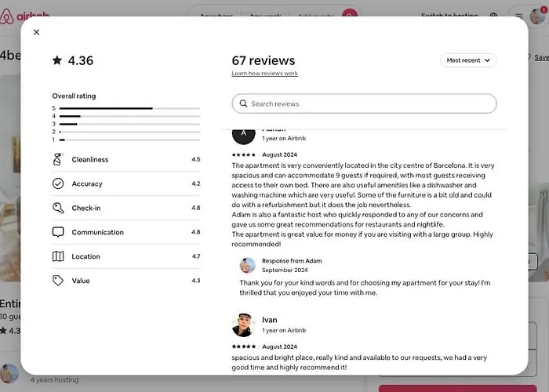Open Ivan's profile photo
This screenshot has width=549, height=392.
point(244,325)
